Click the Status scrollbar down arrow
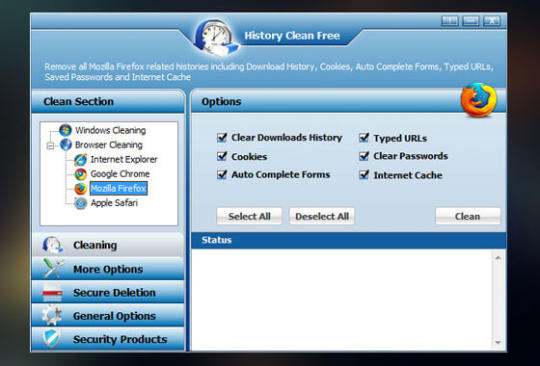Screen dimensions: 540x366 (x=498, y=342)
